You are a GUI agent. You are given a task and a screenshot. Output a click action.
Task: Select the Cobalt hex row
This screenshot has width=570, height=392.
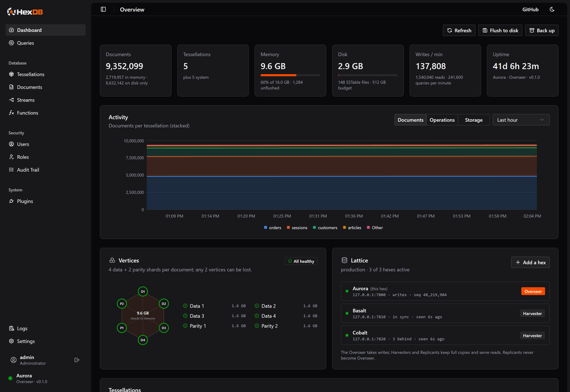pos(445,335)
